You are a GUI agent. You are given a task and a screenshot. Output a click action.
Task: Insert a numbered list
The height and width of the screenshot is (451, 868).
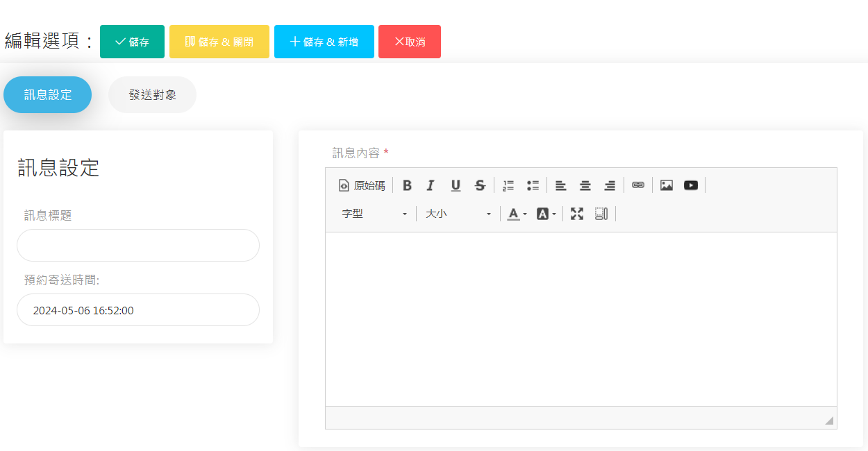click(508, 185)
